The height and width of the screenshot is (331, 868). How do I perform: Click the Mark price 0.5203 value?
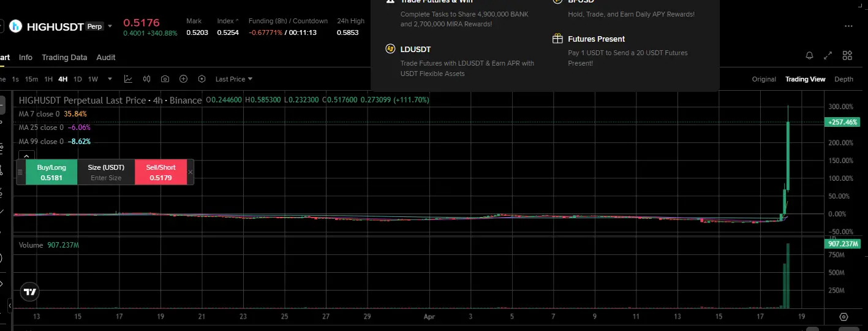tap(197, 32)
